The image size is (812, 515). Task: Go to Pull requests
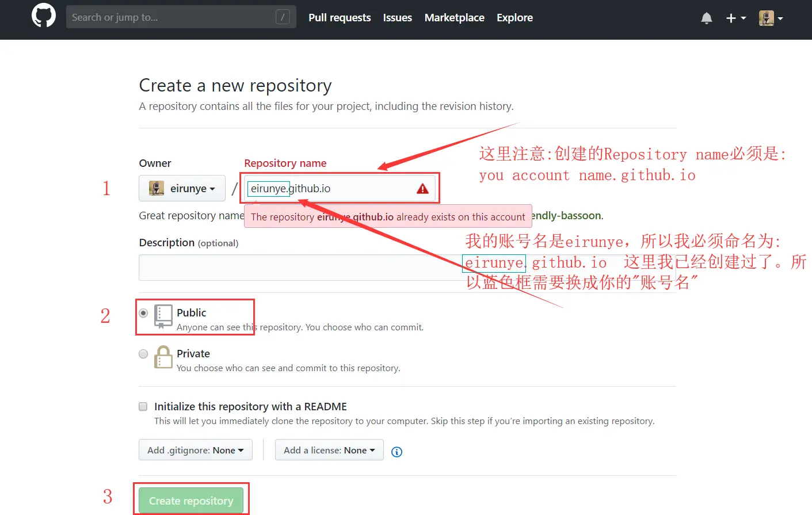(x=340, y=18)
